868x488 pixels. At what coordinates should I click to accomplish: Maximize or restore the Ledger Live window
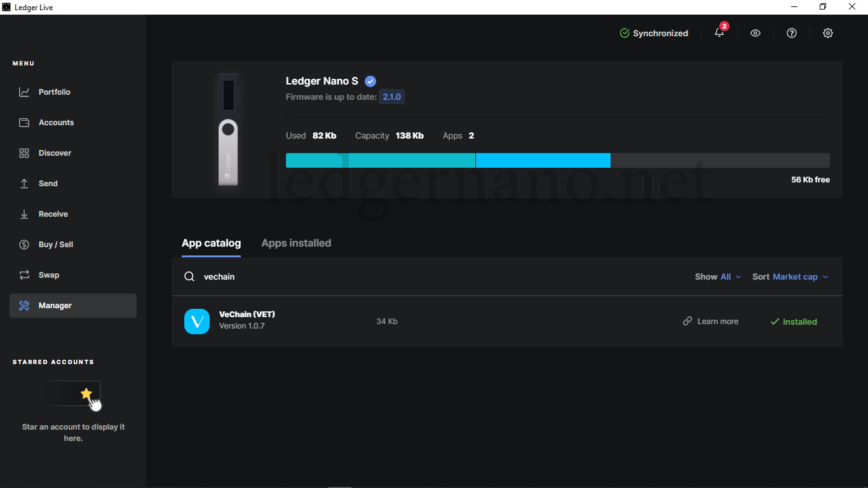pyautogui.click(x=823, y=7)
